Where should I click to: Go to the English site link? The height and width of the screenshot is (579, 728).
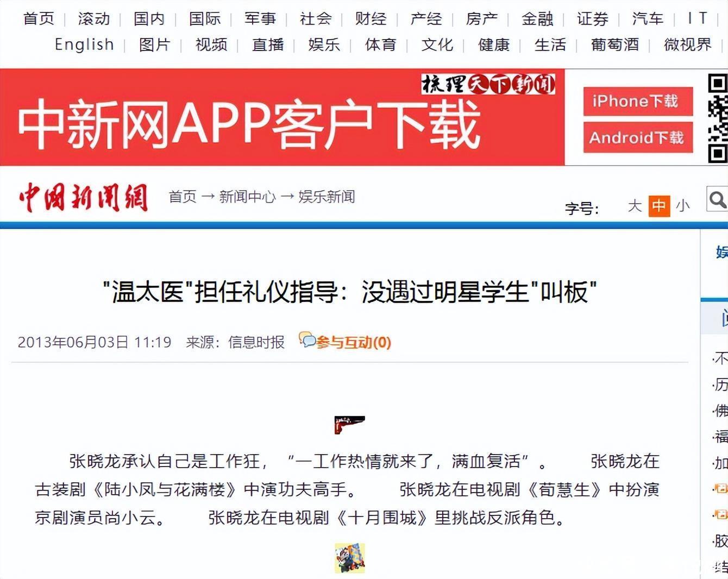[84, 45]
